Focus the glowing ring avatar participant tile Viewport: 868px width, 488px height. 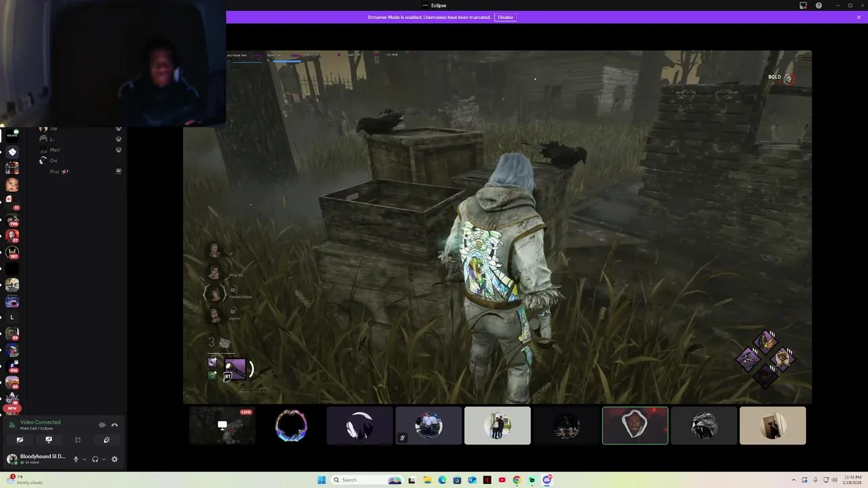(291, 426)
